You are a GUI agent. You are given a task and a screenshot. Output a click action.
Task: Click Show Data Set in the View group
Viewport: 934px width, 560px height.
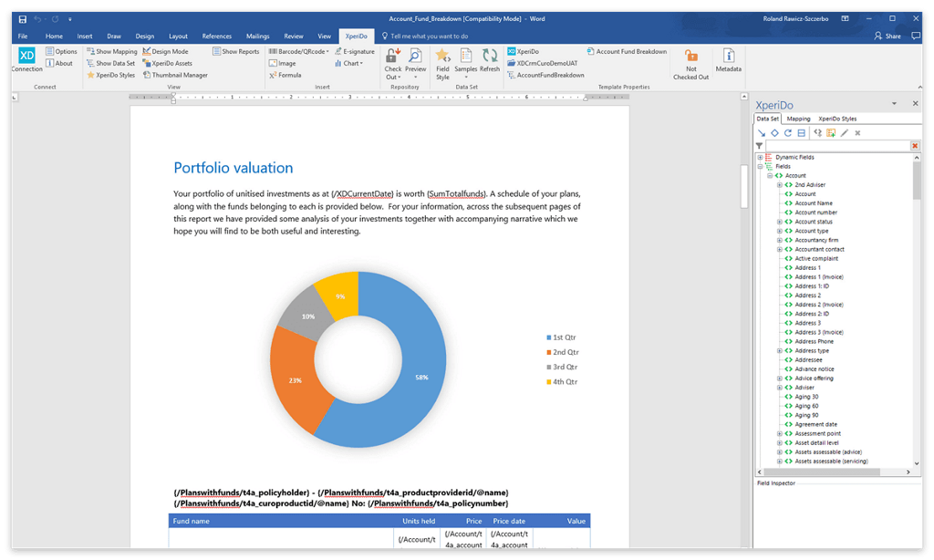(x=110, y=63)
